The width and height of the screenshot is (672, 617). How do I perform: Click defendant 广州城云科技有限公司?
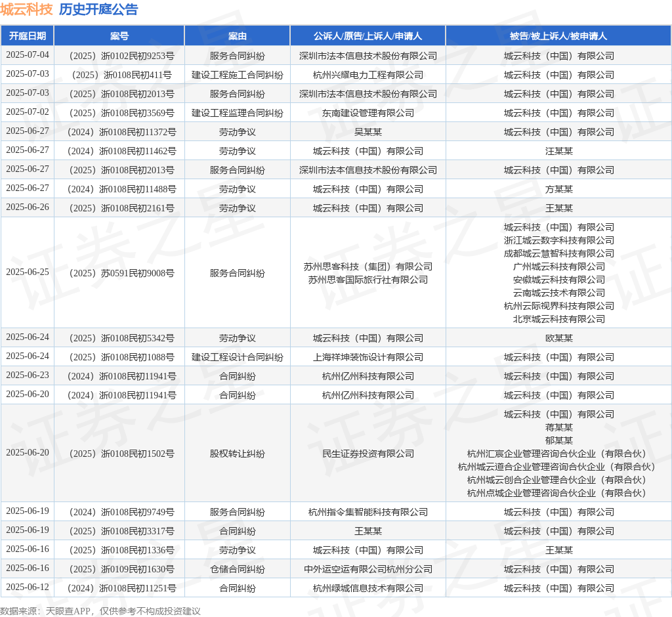point(559,266)
